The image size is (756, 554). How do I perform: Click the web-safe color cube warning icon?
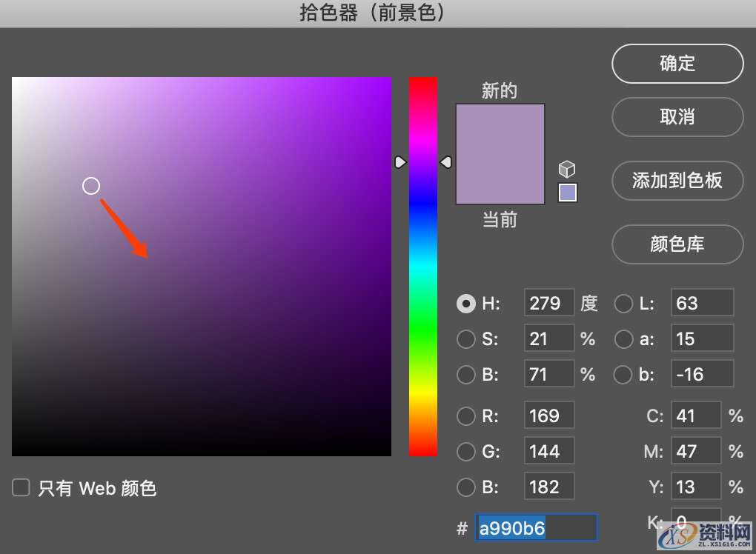pyautogui.click(x=567, y=169)
